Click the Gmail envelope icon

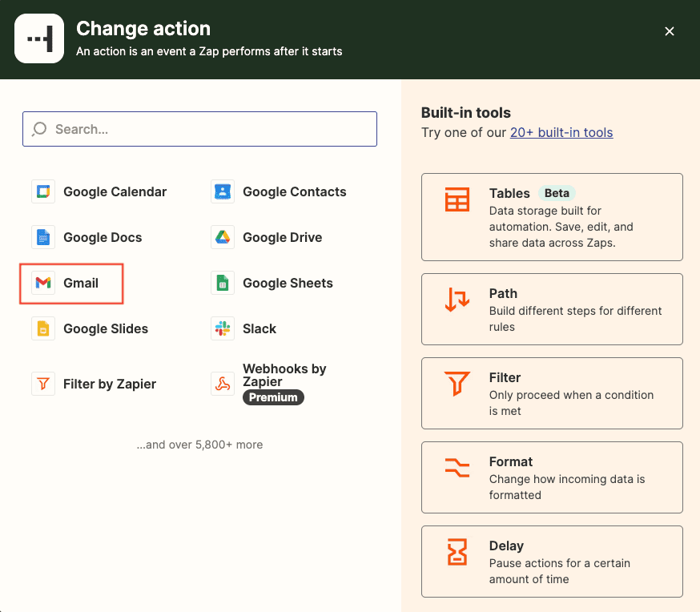click(43, 283)
